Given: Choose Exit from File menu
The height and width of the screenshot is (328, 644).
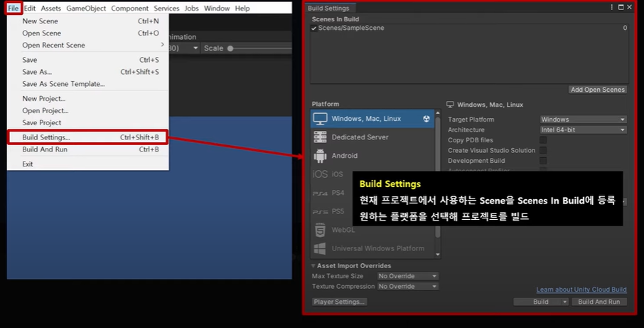Looking at the screenshot, I should point(88,164).
